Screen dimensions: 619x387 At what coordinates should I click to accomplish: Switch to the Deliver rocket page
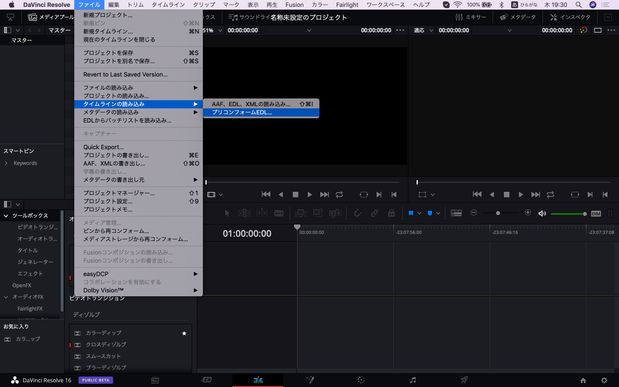coord(464,380)
